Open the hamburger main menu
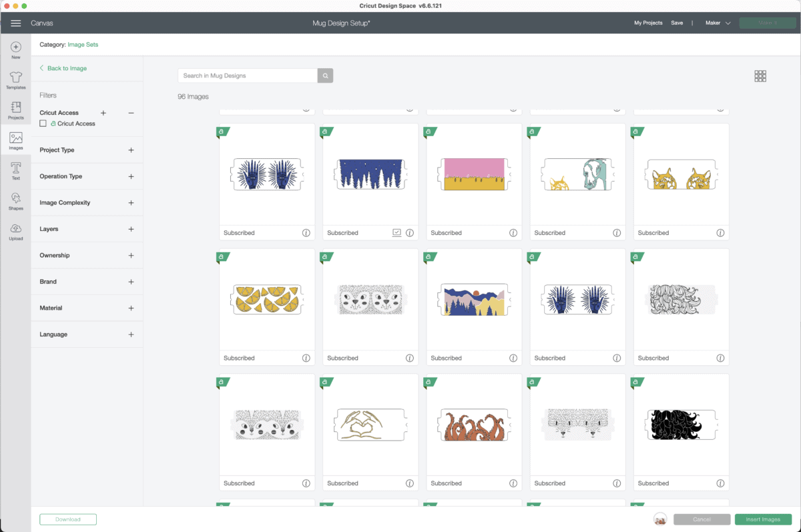The height and width of the screenshot is (532, 801). pos(16,23)
